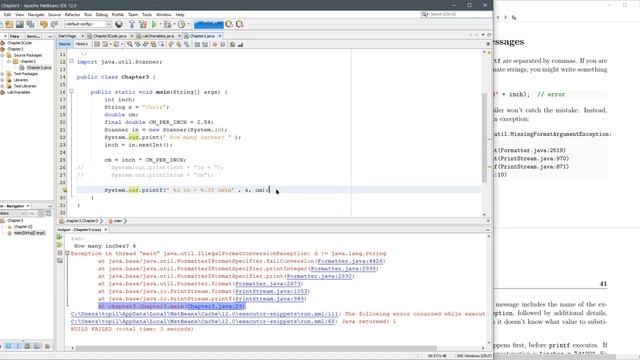This screenshot has height=360, width=640.
Task: Collapse Source Packages tree node
Action: point(3,55)
